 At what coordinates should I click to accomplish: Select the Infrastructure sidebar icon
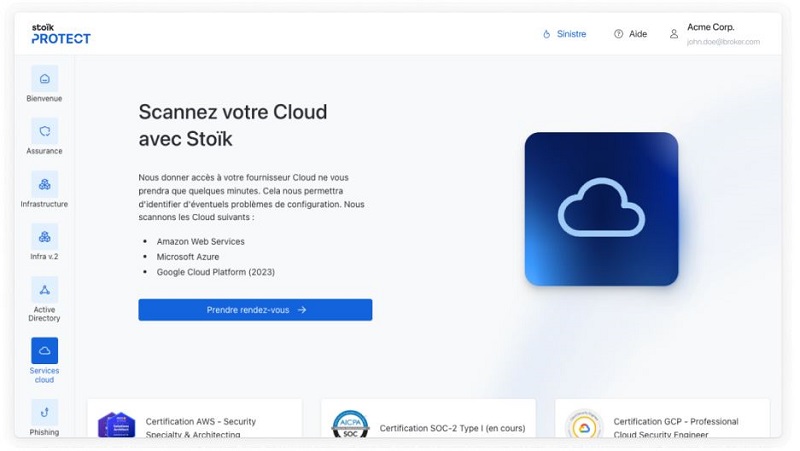pyautogui.click(x=44, y=184)
